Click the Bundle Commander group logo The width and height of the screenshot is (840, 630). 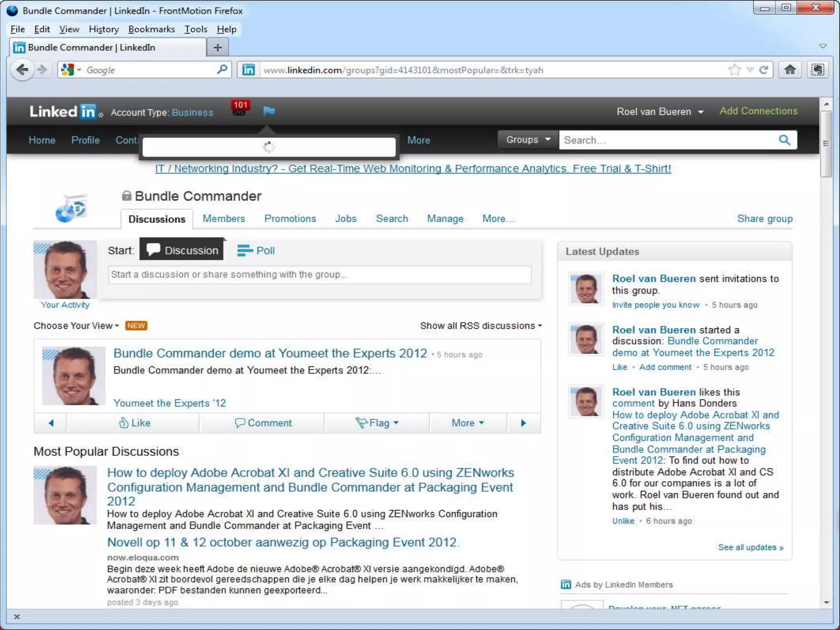tap(71, 208)
